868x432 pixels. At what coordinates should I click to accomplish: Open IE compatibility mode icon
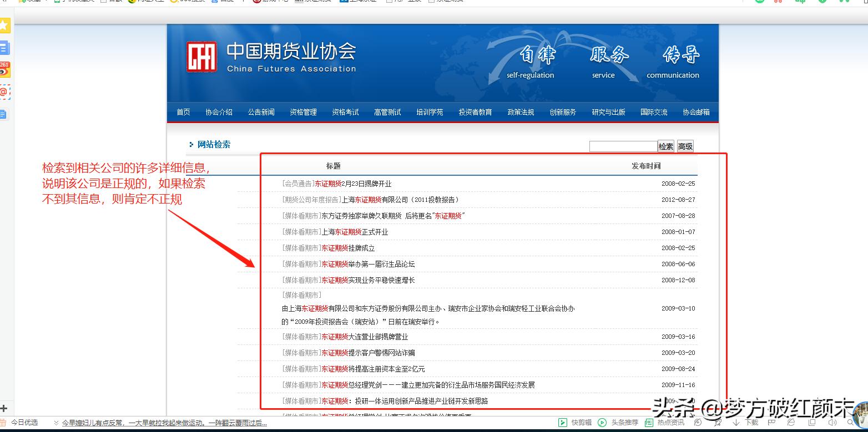pyautogui.click(x=791, y=422)
